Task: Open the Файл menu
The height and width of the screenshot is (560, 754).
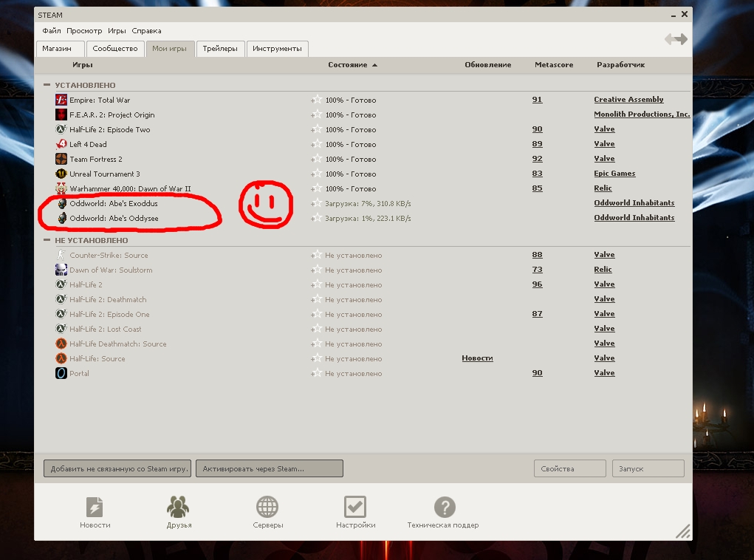Action: 52,31
